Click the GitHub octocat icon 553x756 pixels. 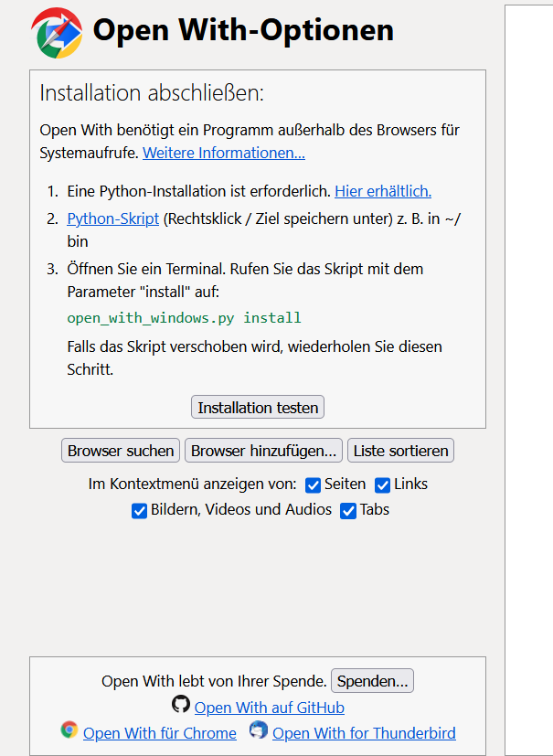181,705
